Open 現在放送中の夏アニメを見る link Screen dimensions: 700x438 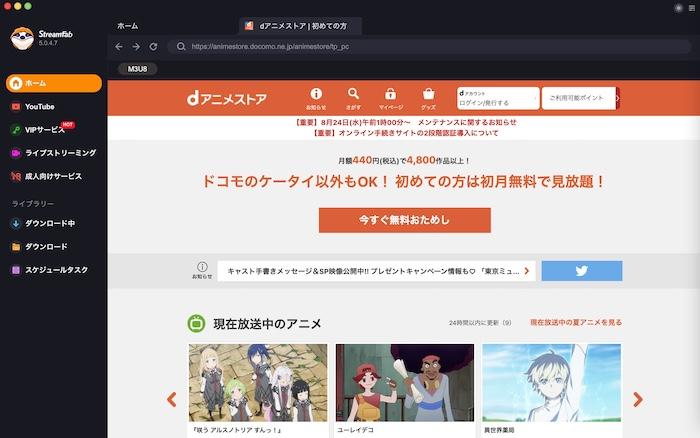pos(576,322)
